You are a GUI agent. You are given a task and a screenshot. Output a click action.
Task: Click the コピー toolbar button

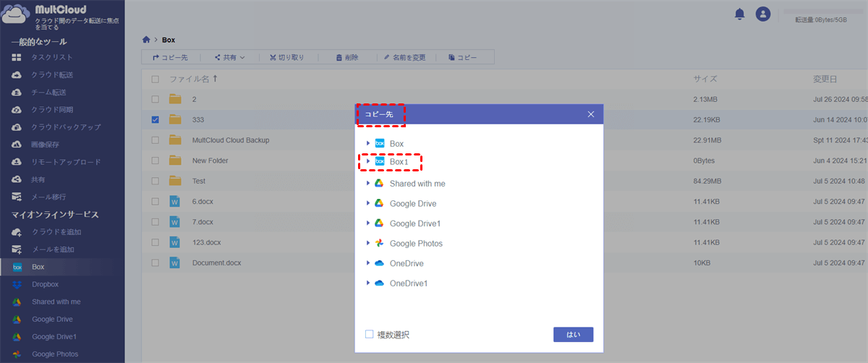pos(463,57)
